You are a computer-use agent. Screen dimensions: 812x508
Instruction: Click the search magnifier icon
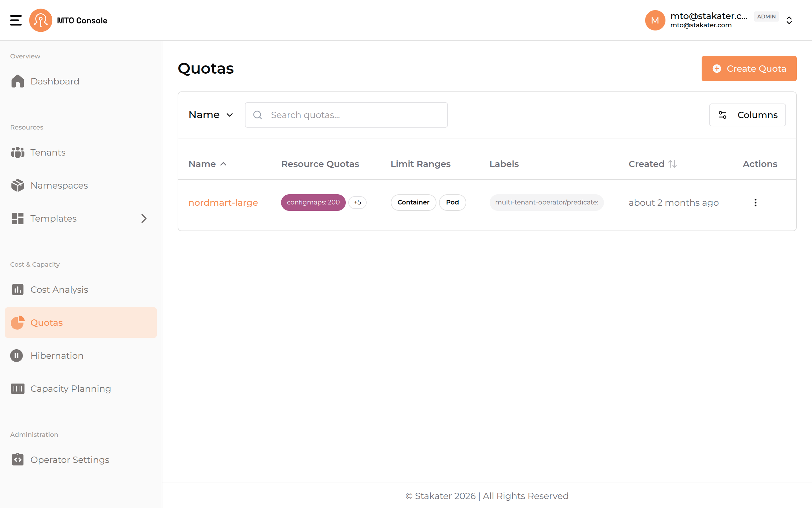(257, 115)
